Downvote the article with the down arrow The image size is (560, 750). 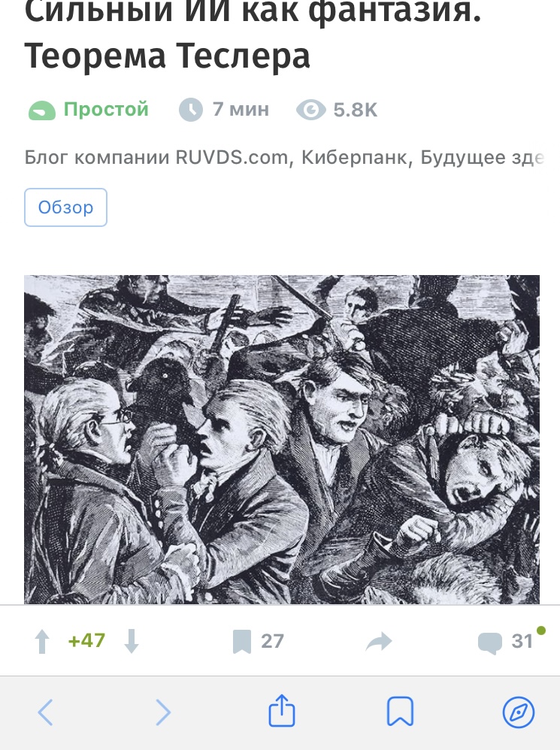132,641
